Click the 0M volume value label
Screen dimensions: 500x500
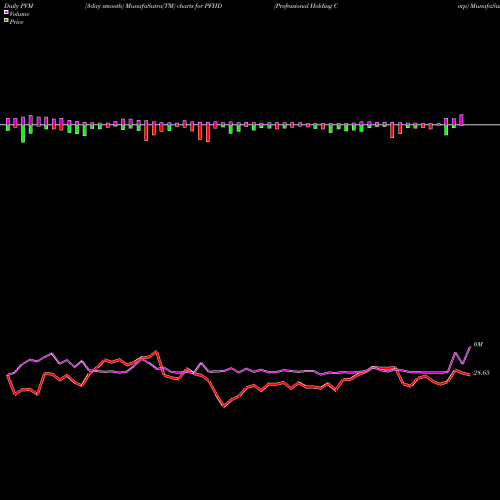click(x=478, y=344)
